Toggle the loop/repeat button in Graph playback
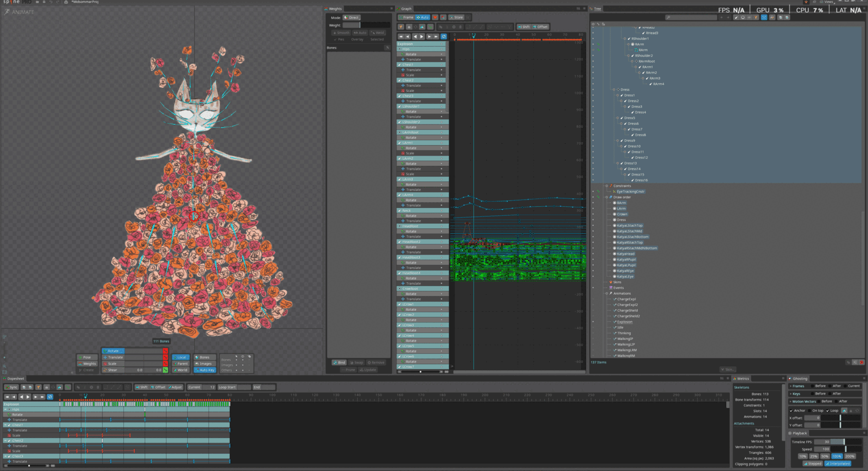Viewport: 868px width, 471px height. [444, 37]
